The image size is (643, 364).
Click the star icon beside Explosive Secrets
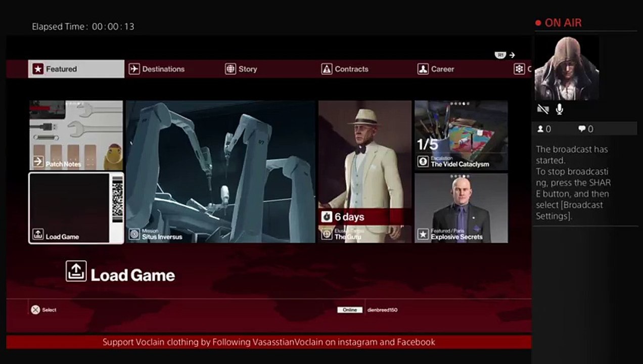coord(423,234)
